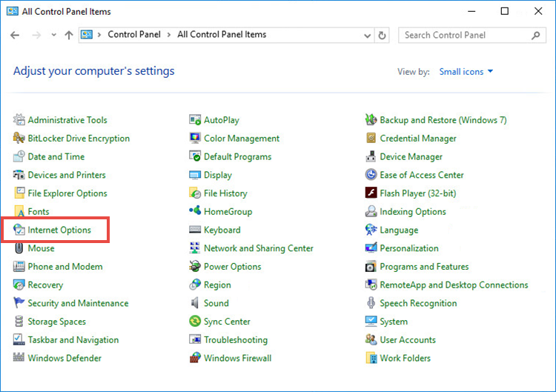Click the Default Programs icon
556x392 pixels.
[195, 156]
